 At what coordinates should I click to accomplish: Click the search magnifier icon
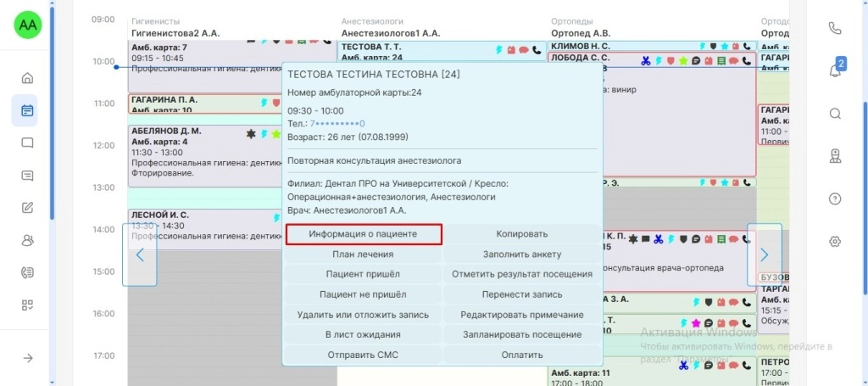coord(835,114)
